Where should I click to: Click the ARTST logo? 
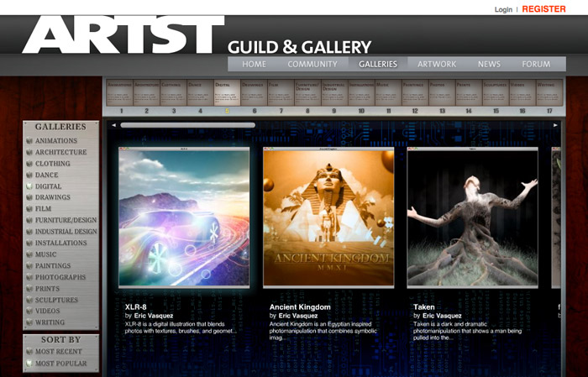tap(123, 34)
